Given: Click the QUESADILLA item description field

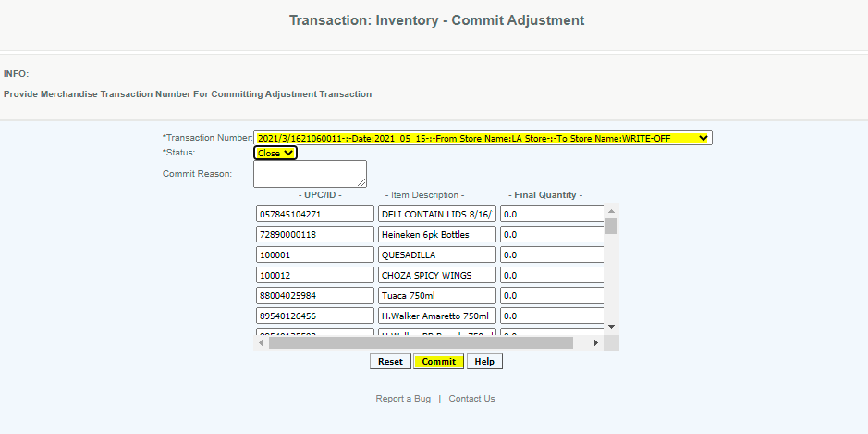Looking at the screenshot, I should point(436,254).
